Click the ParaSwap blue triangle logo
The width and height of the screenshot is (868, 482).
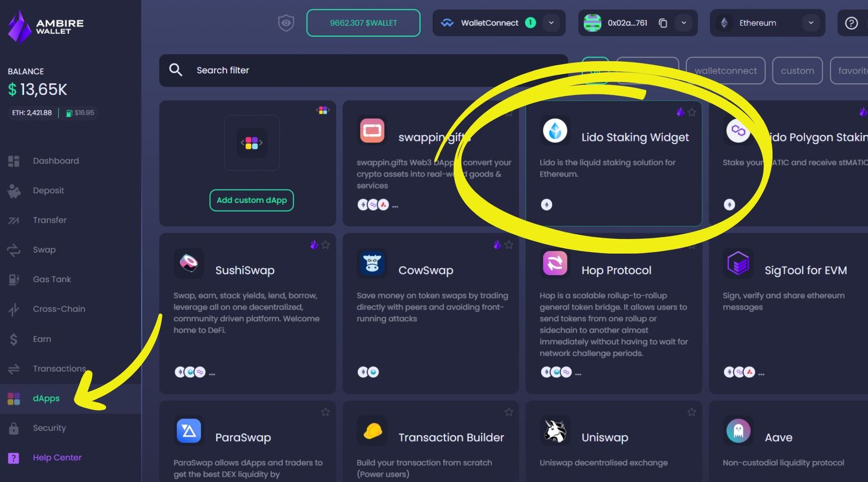189,431
